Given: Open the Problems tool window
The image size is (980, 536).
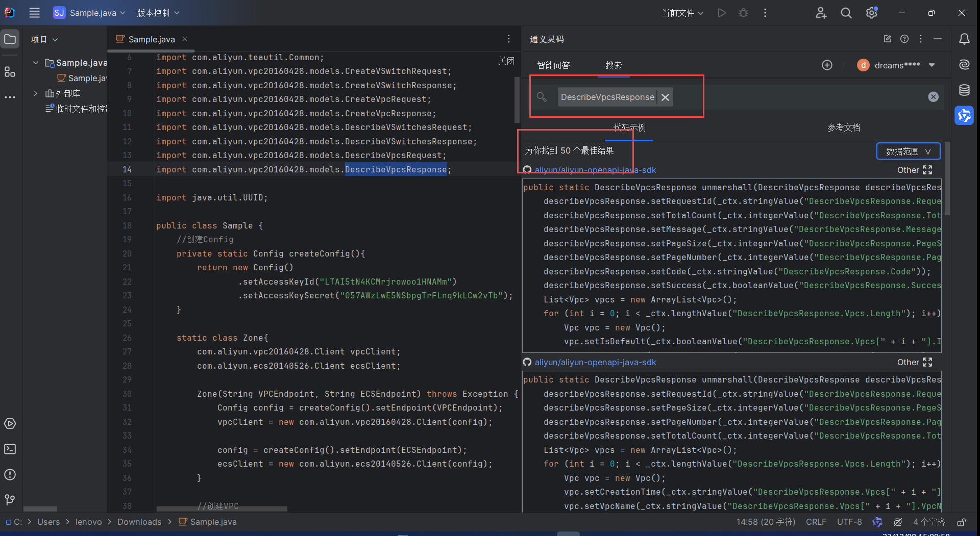Looking at the screenshot, I should click(x=10, y=475).
